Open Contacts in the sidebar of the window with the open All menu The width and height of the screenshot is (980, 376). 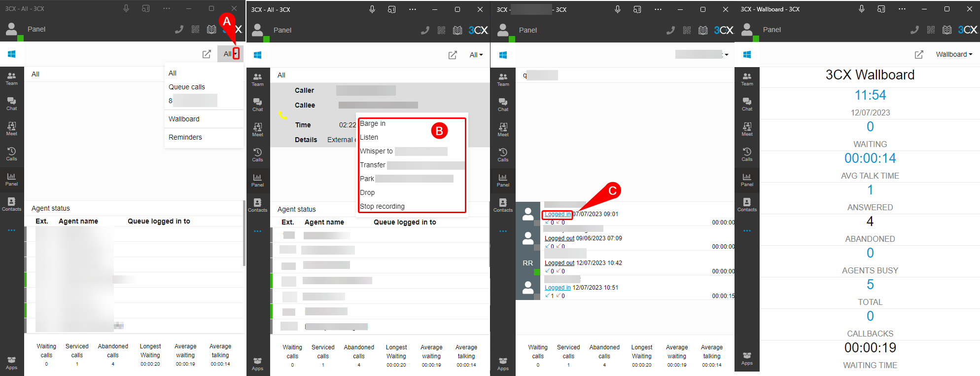click(11, 204)
